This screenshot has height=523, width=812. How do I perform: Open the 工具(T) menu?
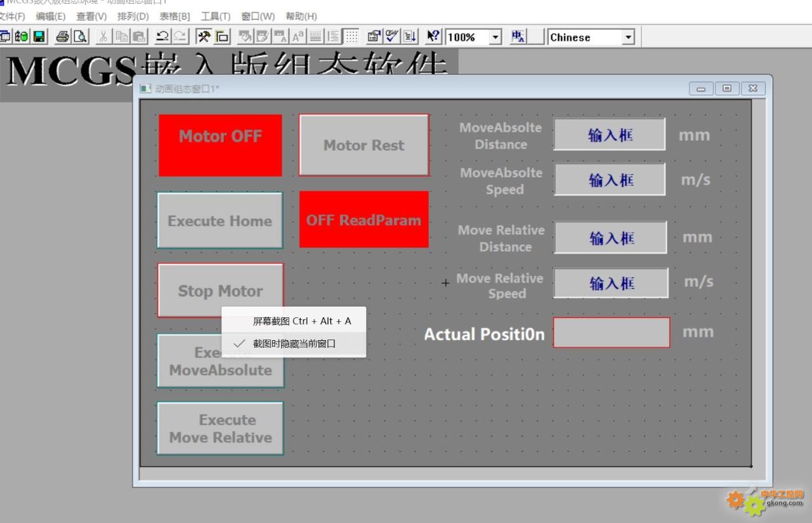pos(216,17)
